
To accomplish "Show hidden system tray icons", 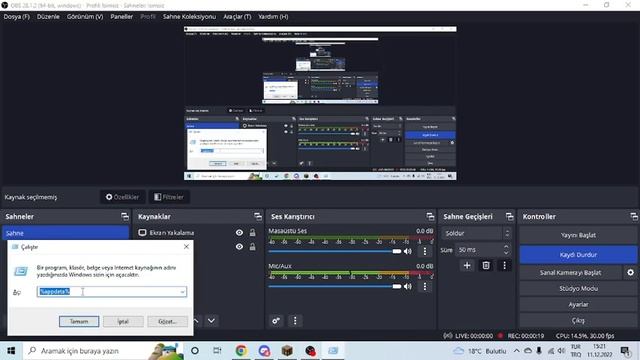I will [516, 351].
